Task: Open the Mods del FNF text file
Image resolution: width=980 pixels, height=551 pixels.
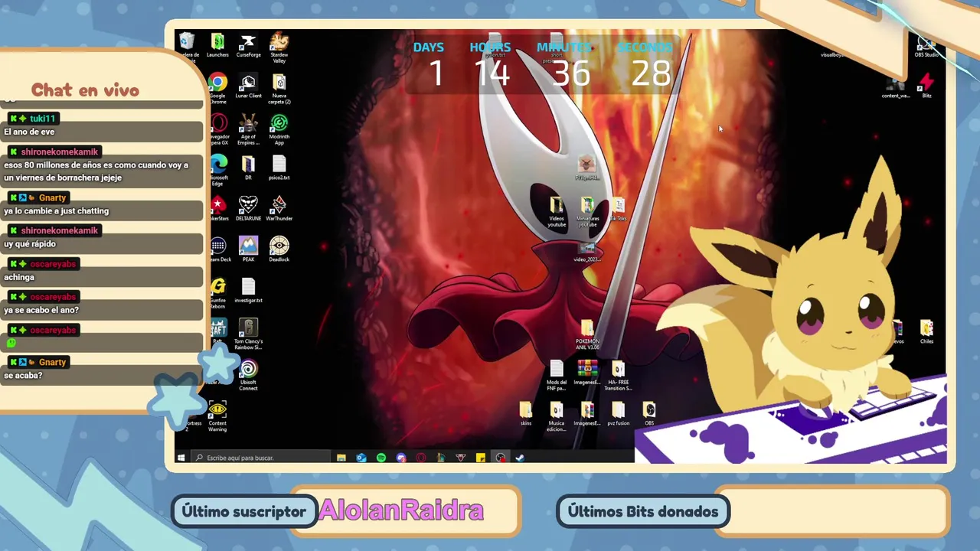Action: click(557, 376)
